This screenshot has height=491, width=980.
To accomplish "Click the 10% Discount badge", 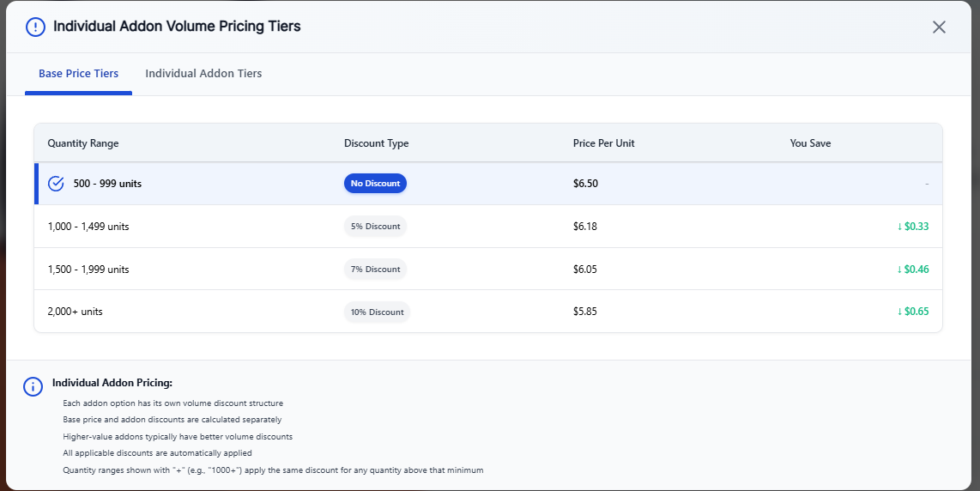I will pos(377,312).
